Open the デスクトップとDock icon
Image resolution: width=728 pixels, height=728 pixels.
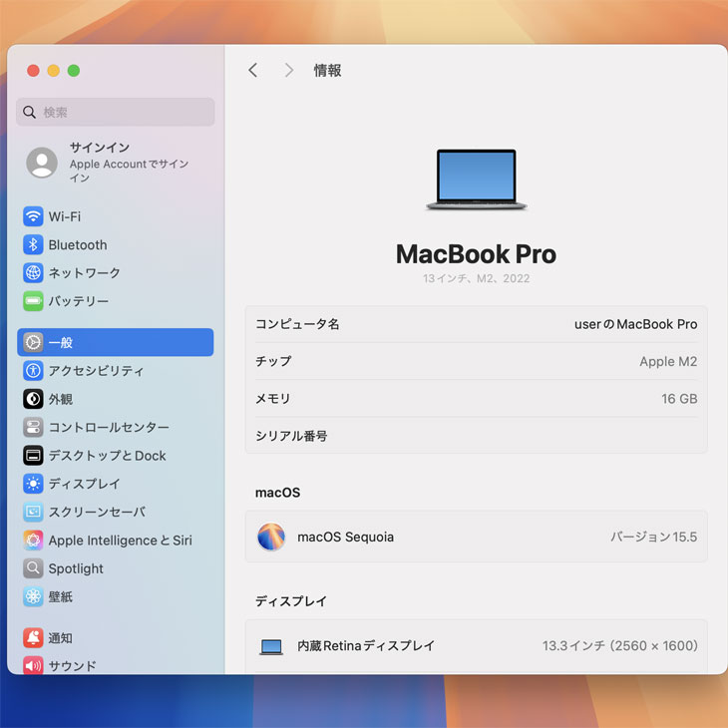pyautogui.click(x=33, y=456)
